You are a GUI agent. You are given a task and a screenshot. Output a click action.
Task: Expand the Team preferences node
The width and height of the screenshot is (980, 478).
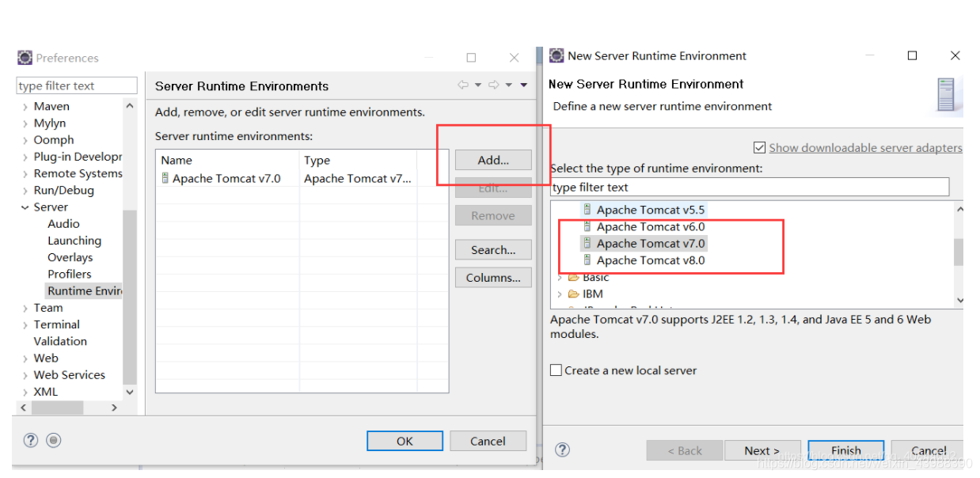coord(25,309)
